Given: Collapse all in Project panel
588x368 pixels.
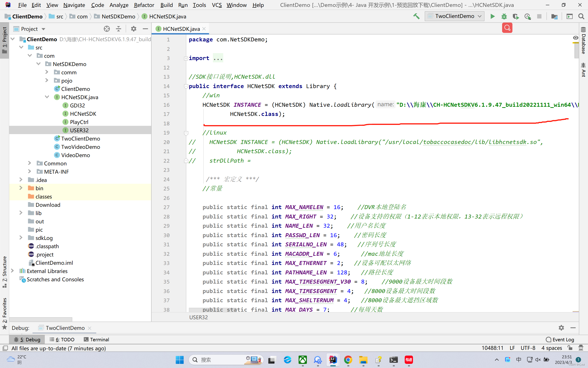Looking at the screenshot, I should [118, 29].
